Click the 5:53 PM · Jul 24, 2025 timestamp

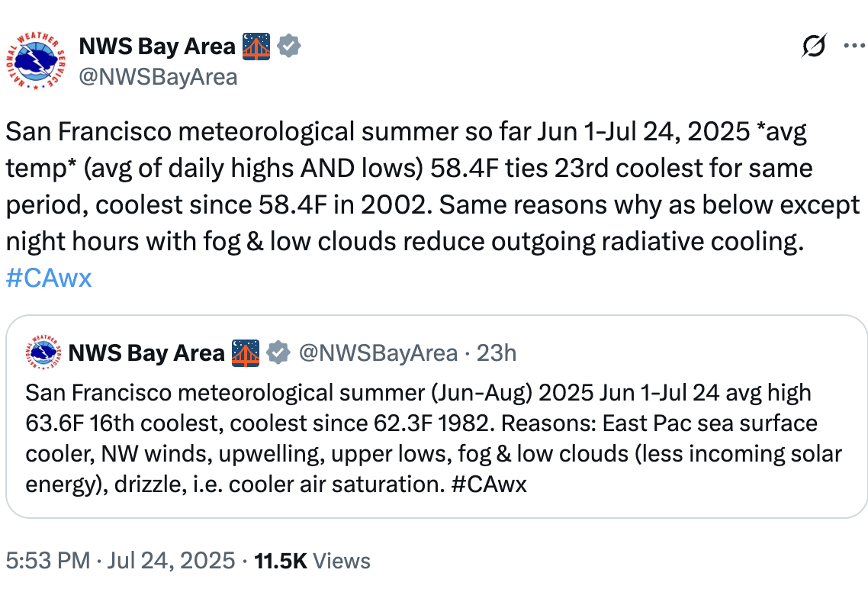coord(120,560)
